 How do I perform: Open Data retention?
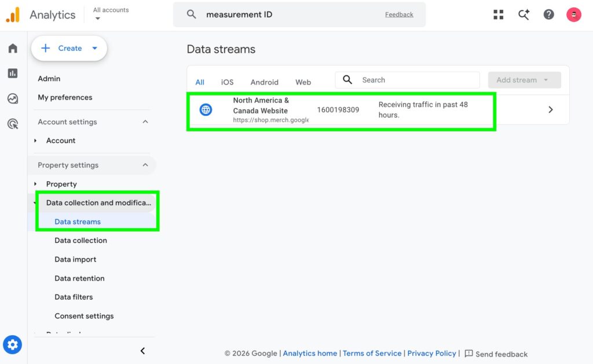[79, 278]
